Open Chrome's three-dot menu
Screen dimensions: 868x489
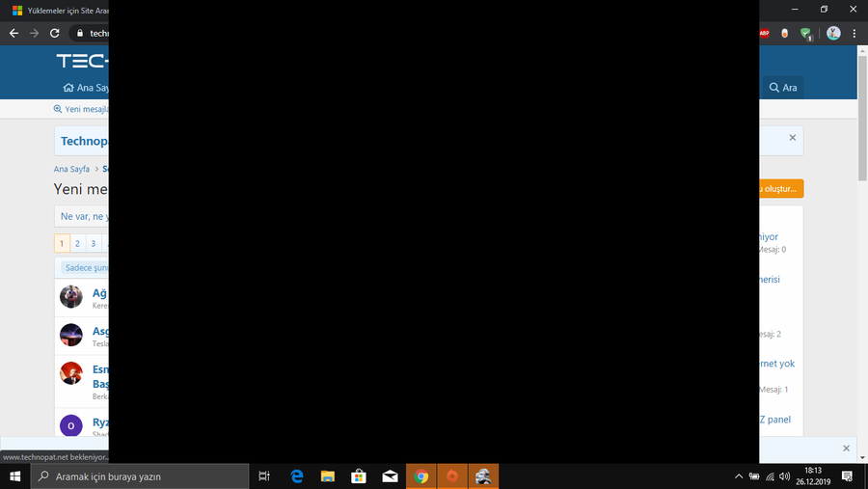(854, 33)
